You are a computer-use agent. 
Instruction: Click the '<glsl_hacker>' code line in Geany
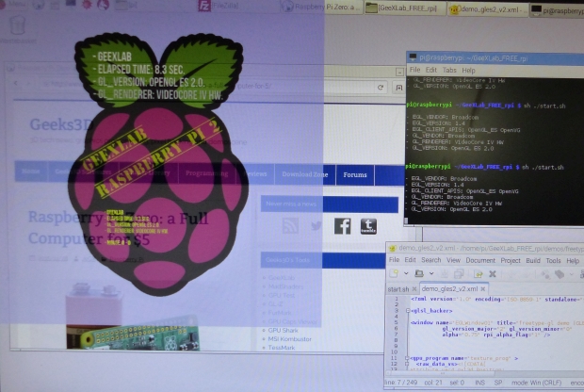pos(432,311)
